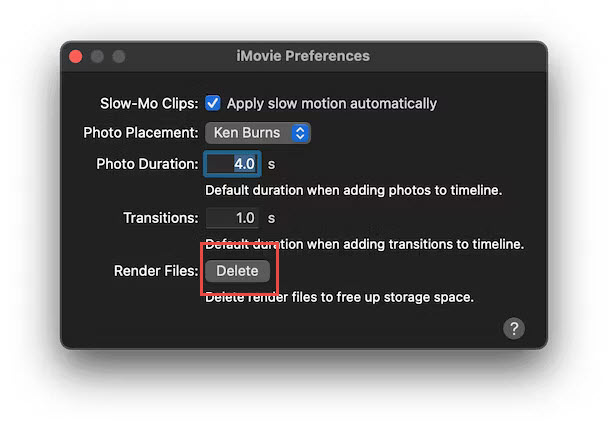This screenshot has width=608, height=429.
Task: Click the "Render Files:" label
Action: [156, 270]
